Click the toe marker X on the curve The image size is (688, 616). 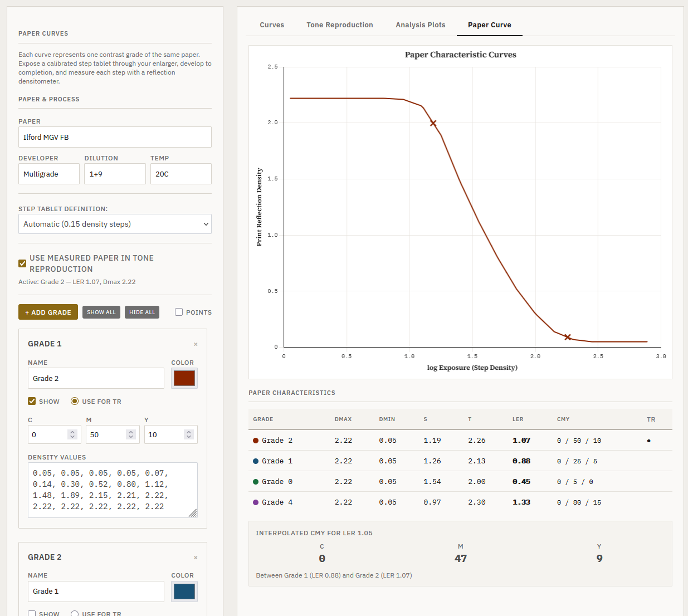click(x=567, y=337)
